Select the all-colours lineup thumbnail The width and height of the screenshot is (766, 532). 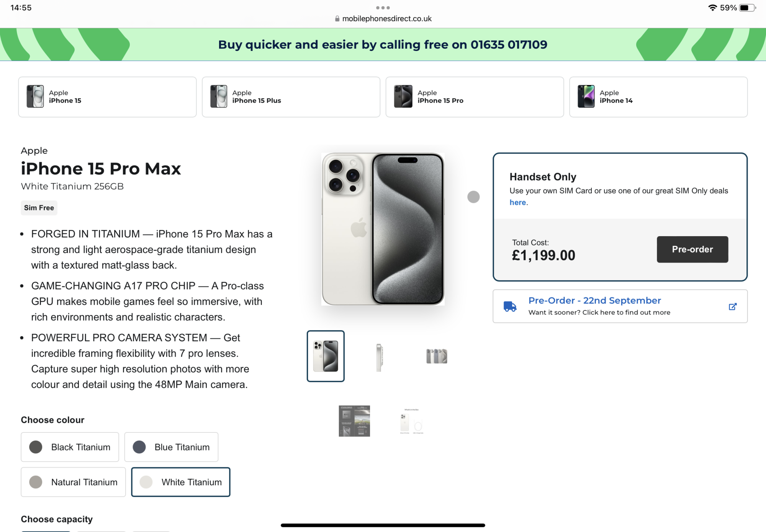(437, 356)
